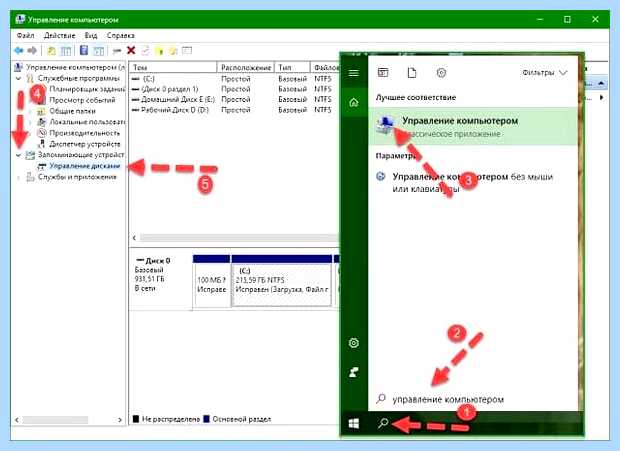Click the Диспетчер устройств icon

(x=42, y=144)
